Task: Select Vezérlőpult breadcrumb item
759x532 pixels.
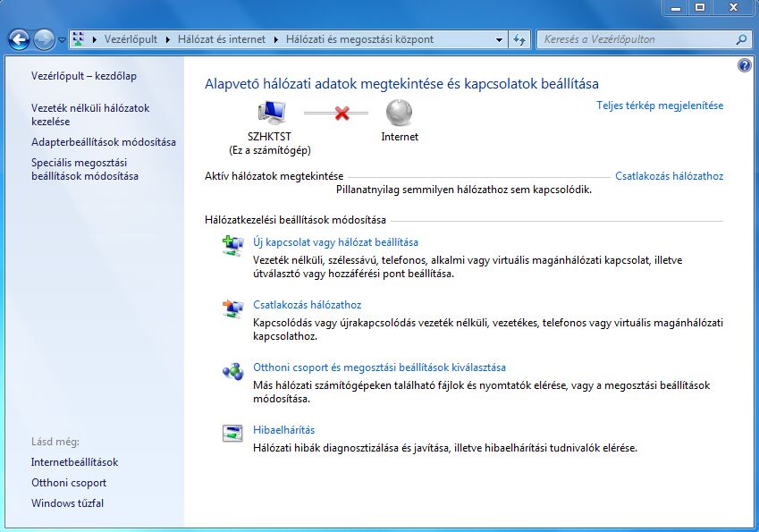Action: coord(131,39)
